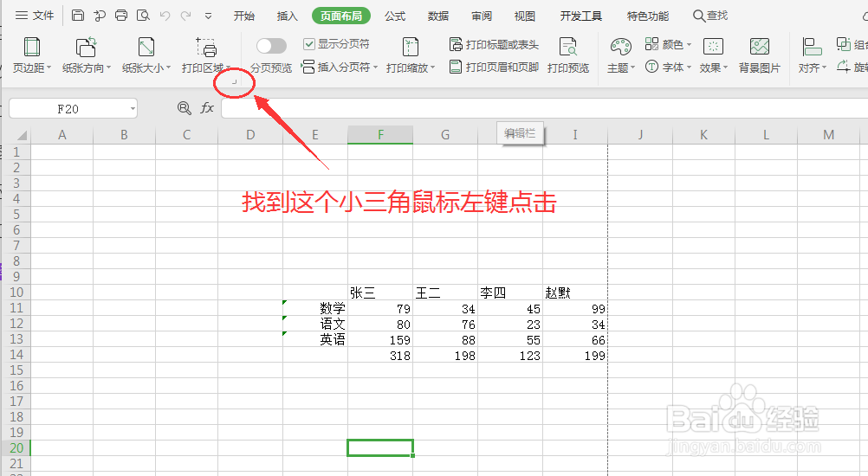This screenshot has height=476, width=868.
Task: Select row 14 header
Action: (x=16, y=355)
